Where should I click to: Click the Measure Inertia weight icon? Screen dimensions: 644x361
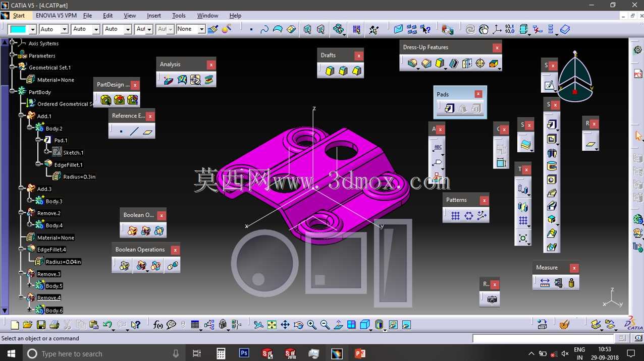[571, 283]
